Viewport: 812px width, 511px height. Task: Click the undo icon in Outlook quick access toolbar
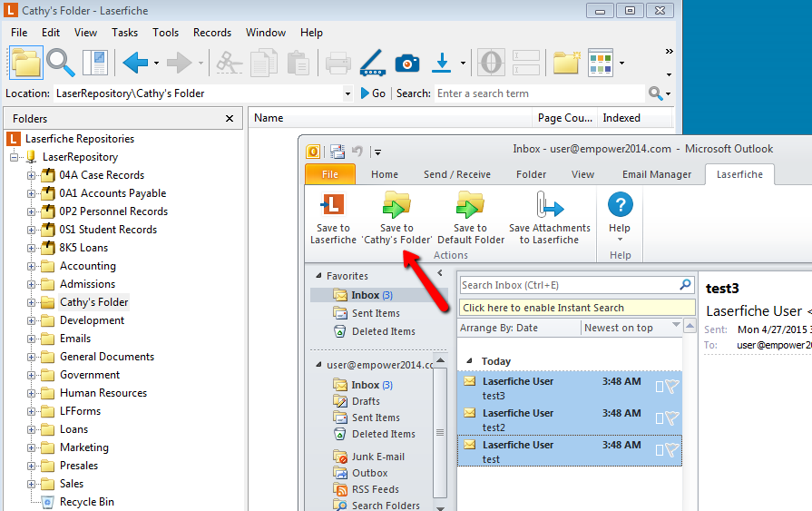(357, 152)
